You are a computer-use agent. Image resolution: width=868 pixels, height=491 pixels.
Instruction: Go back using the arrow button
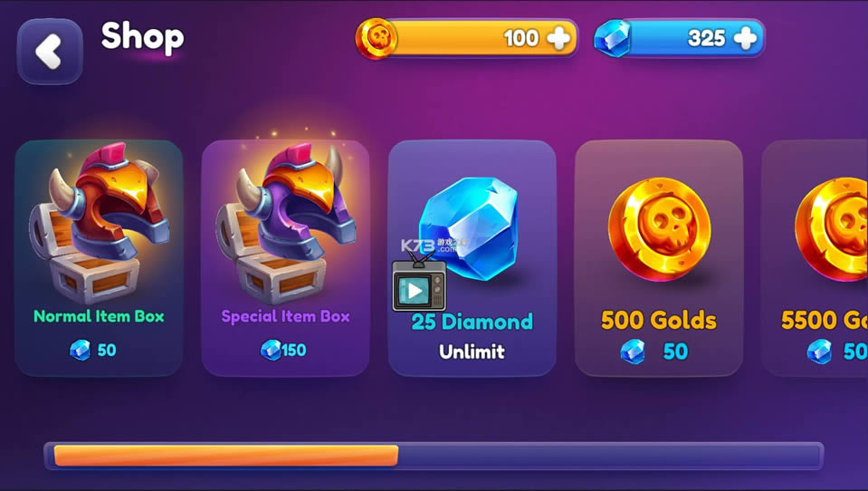coord(50,52)
